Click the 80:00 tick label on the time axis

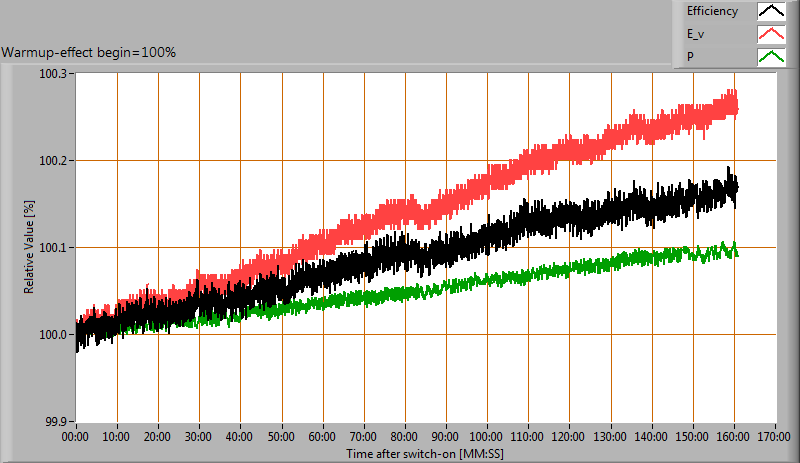coord(405,437)
